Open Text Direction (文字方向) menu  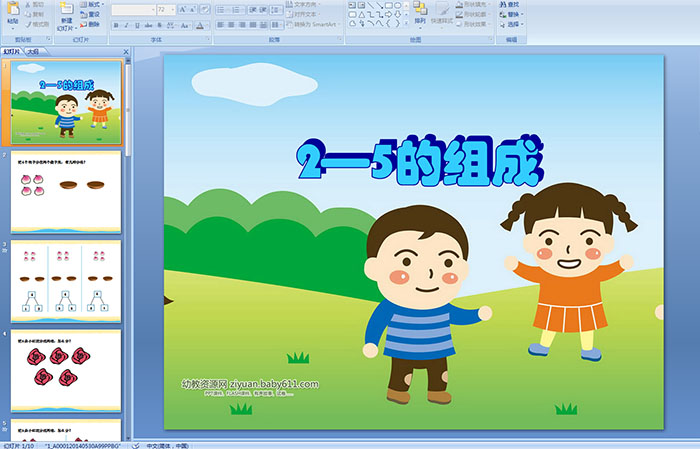303,4
